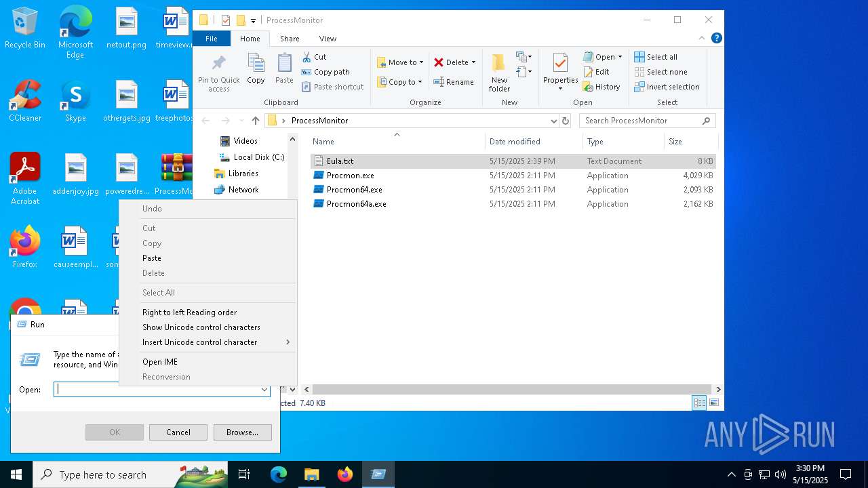Click the Cut scissors icon
This screenshot has height=488, width=868.
(x=307, y=57)
